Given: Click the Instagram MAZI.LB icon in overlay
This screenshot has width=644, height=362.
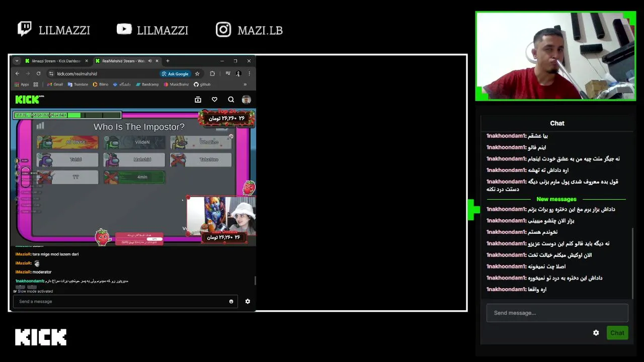Looking at the screenshot, I should pyautogui.click(x=223, y=30).
